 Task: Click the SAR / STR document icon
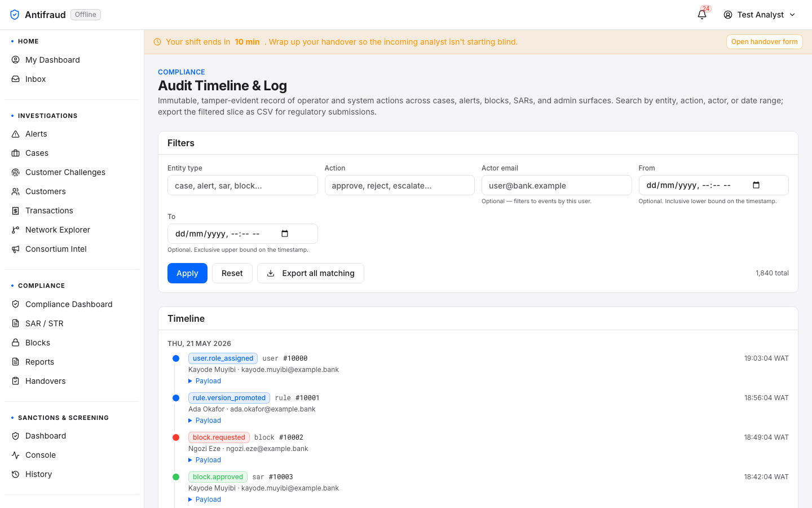(x=16, y=323)
